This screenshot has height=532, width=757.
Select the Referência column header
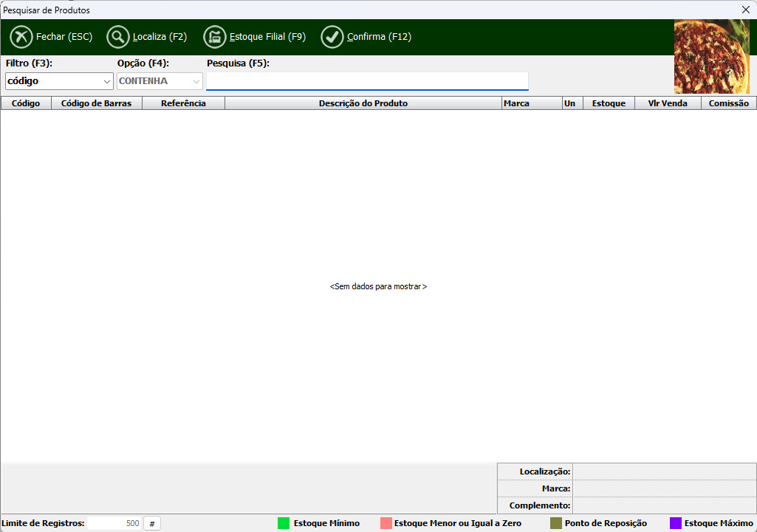(x=183, y=103)
